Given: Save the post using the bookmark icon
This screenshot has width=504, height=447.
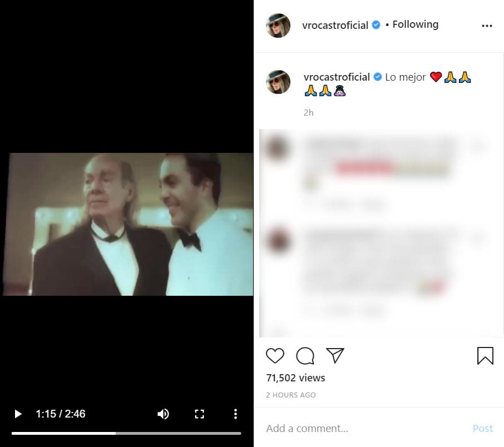Looking at the screenshot, I should tap(485, 355).
